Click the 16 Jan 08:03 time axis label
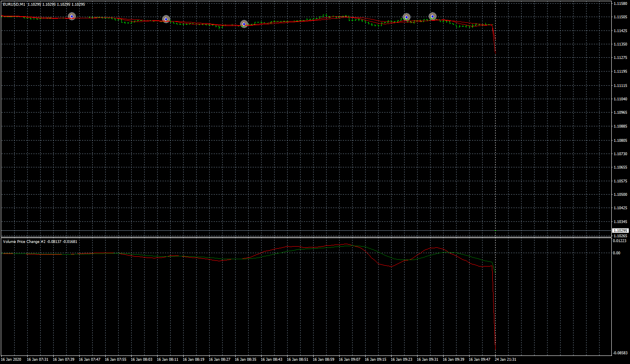 coord(141,360)
